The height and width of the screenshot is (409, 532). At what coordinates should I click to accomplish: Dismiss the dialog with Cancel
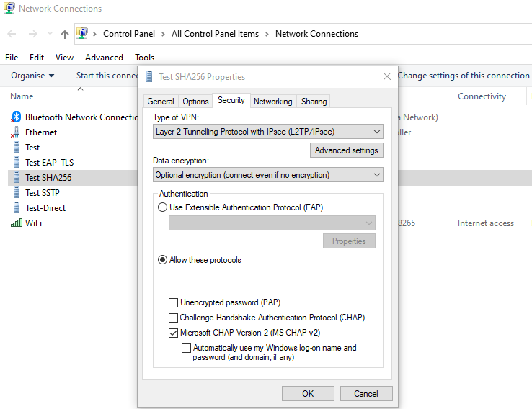click(x=366, y=393)
